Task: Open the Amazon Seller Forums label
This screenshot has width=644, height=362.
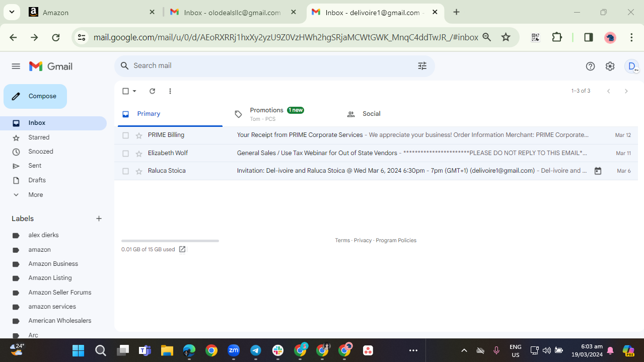Action: 59,293
